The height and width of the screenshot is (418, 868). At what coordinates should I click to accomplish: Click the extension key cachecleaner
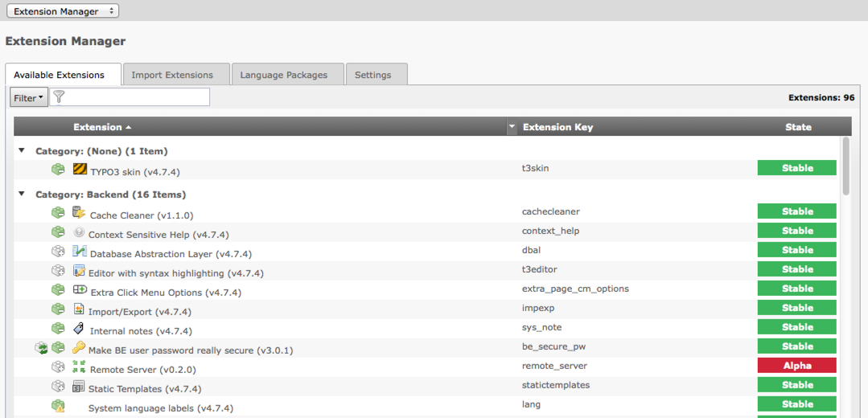tap(551, 211)
